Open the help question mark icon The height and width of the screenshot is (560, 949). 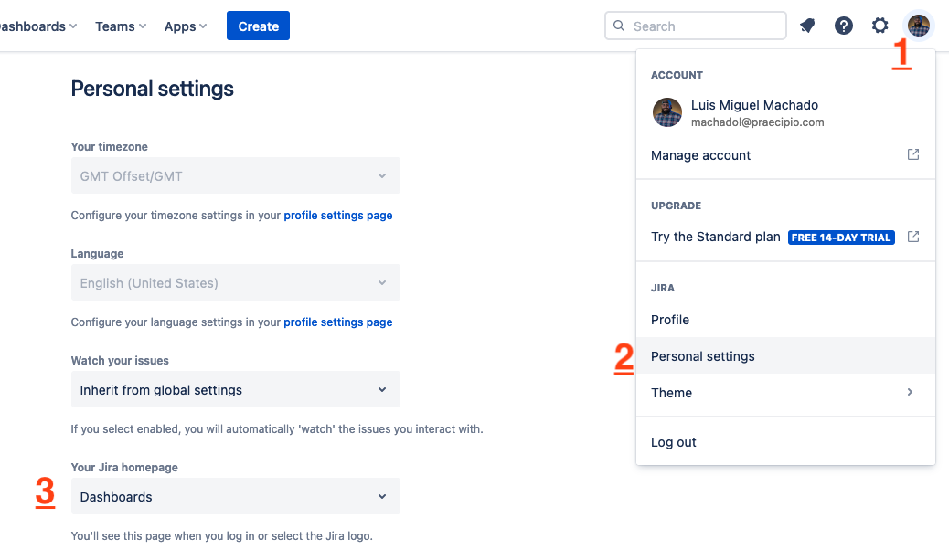(x=844, y=26)
